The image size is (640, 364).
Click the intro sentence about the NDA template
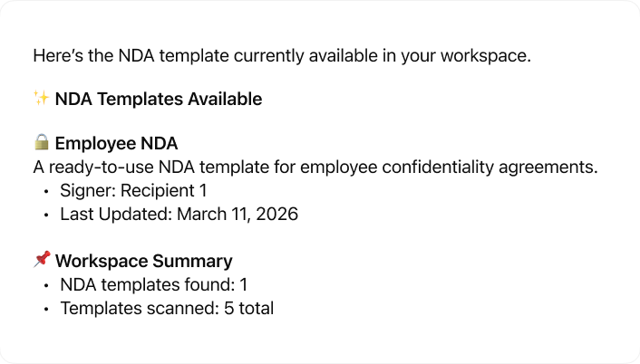point(281,55)
